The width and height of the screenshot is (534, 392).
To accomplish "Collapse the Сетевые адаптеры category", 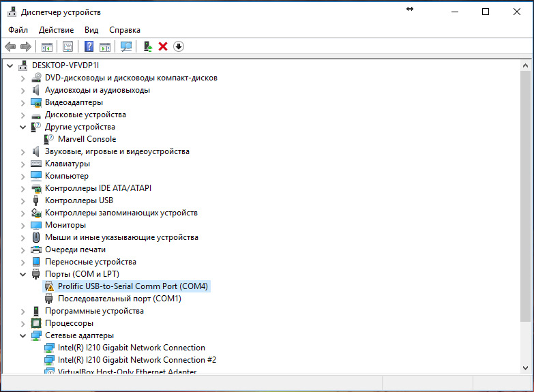I will [23, 336].
